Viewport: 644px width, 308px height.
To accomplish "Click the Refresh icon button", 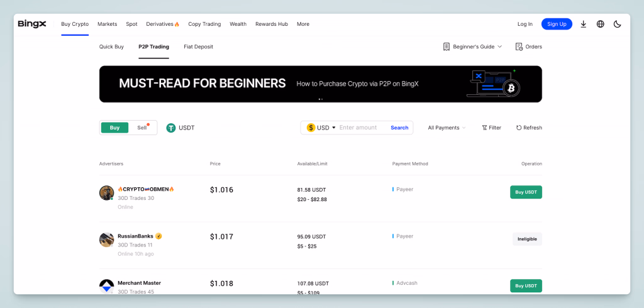I will [x=529, y=128].
